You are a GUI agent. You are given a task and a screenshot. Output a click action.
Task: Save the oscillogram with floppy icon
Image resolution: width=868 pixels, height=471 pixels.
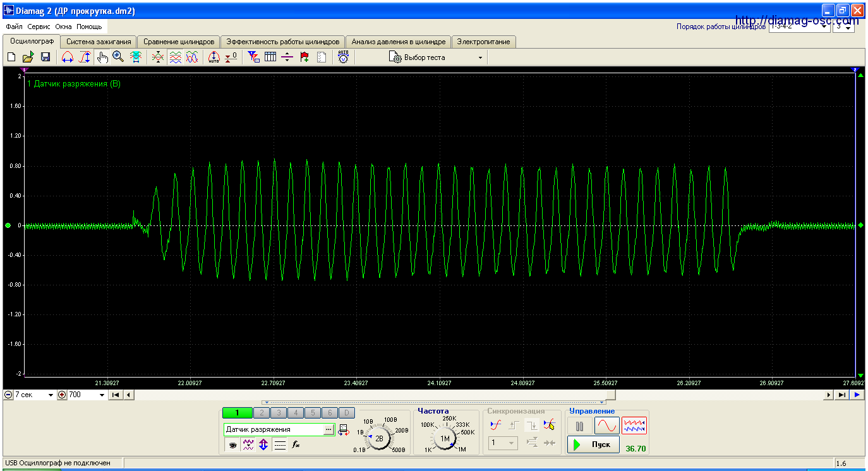click(45, 57)
